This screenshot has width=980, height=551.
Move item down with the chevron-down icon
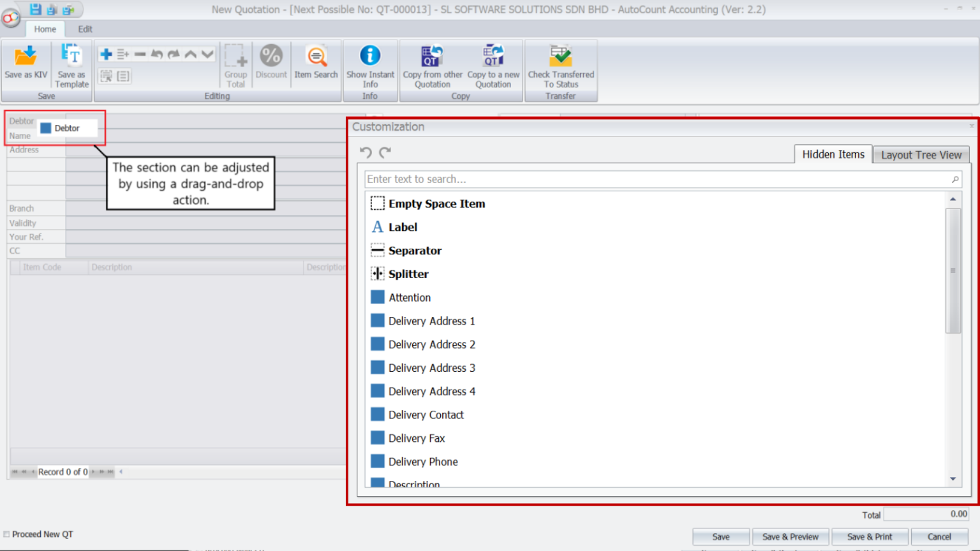click(x=207, y=54)
